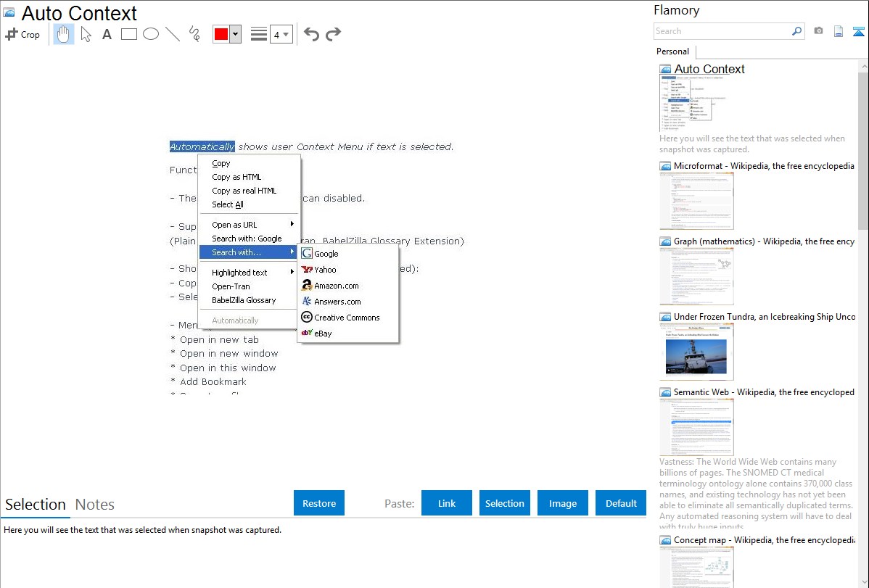Open the line width 4 dropdown
This screenshot has height=588, width=869.
coord(281,34)
